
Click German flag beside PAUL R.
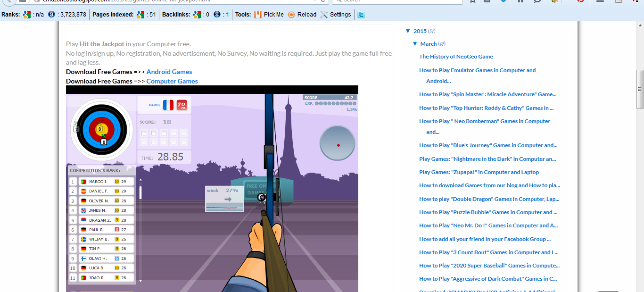pos(83,230)
